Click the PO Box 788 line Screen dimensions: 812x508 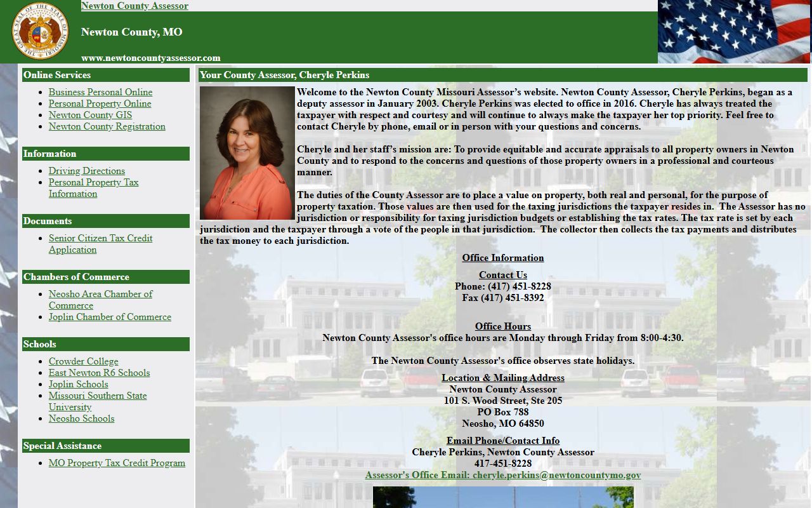tap(503, 412)
